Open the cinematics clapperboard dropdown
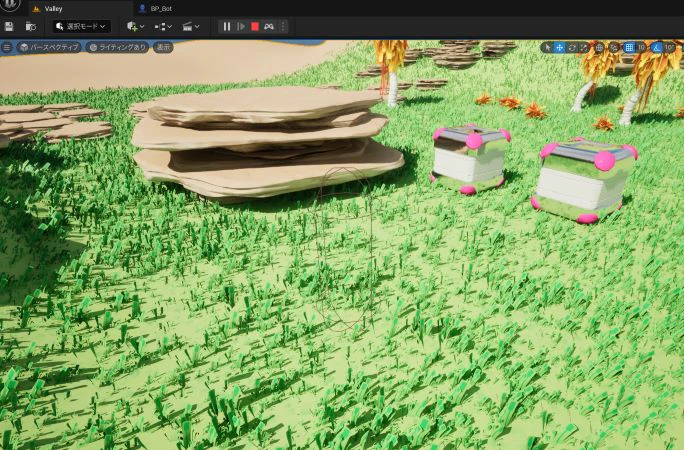Screen dimensions: 684x450 pos(191,27)
